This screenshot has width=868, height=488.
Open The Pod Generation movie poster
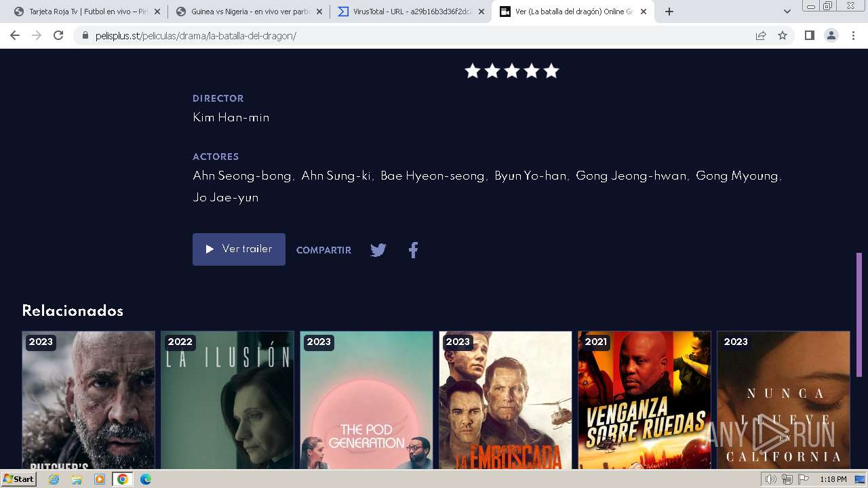[x=366, y=400]
